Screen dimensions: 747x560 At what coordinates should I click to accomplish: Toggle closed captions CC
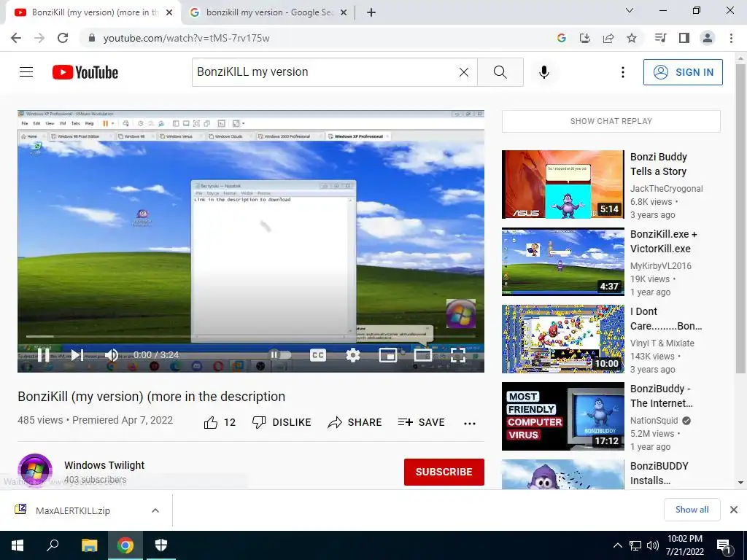pos(318,355)
